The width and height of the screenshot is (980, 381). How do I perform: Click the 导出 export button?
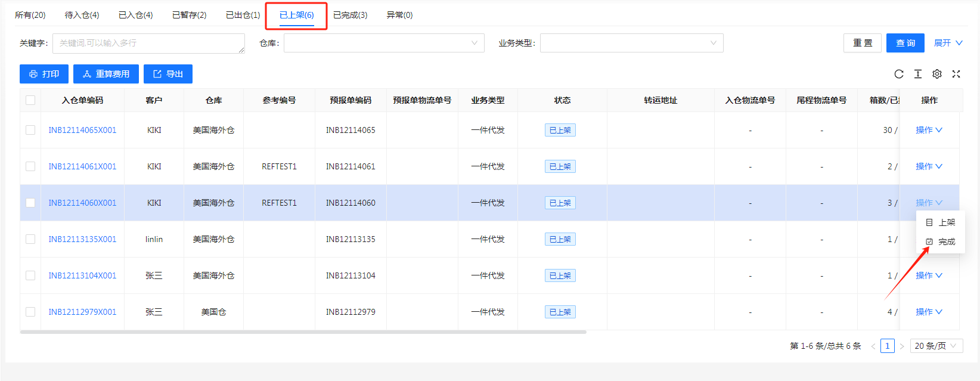[168, 74]
